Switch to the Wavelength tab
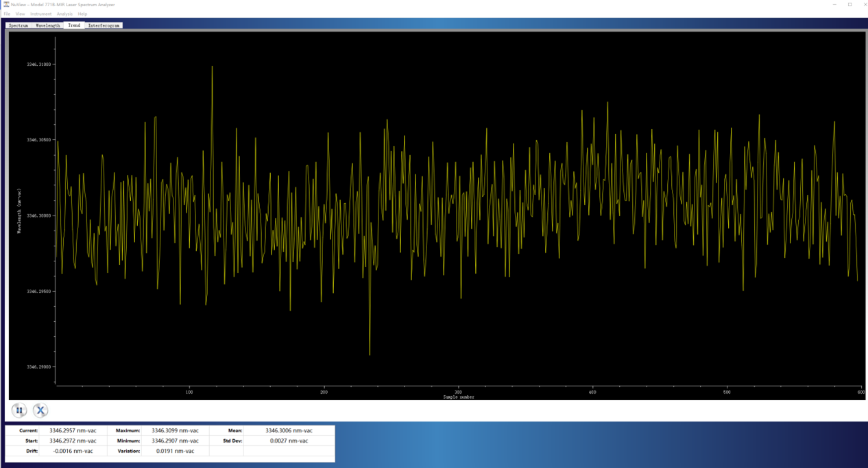 coord(48,25)
